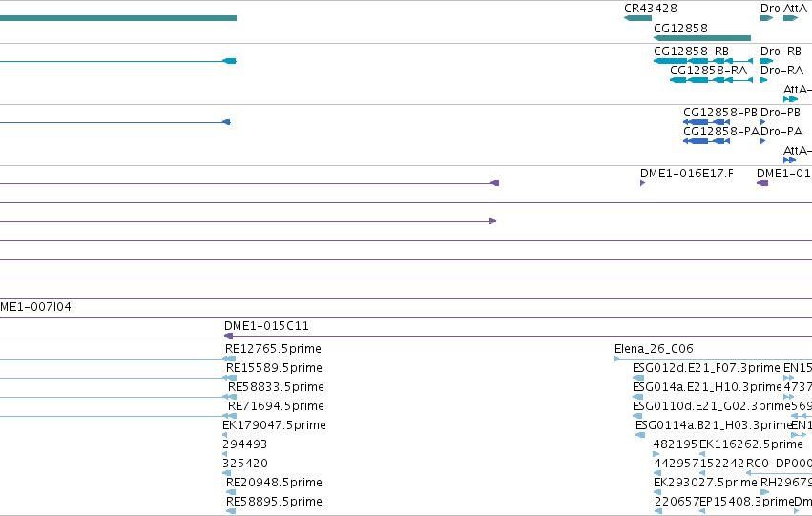The height and width of the screenshot is (516, 812).
Task: Open EST ESG012d.E21_F07.3prime
Action: 706,368
